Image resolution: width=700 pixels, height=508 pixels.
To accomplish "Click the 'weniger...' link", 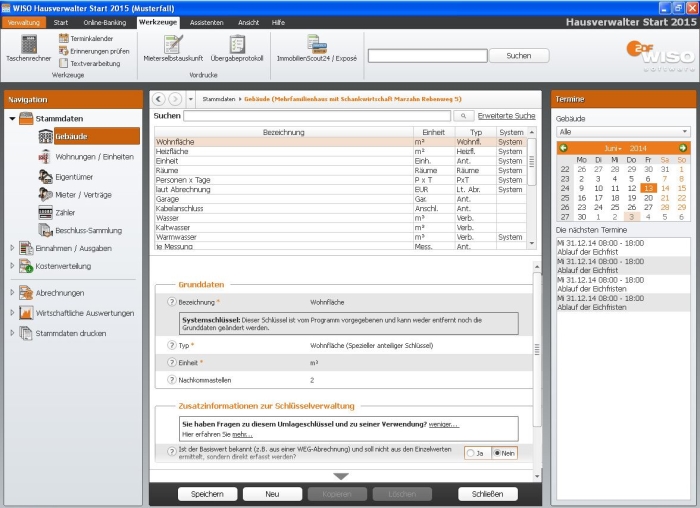I will point(443,424).
